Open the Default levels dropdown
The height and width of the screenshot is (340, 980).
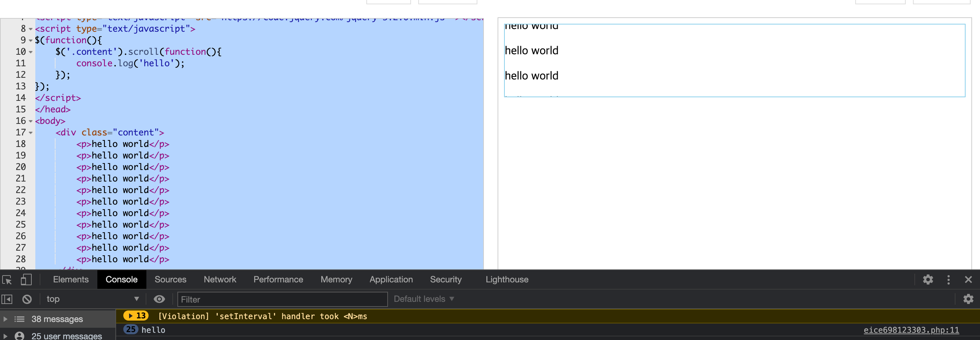click(x=424, y=299)
